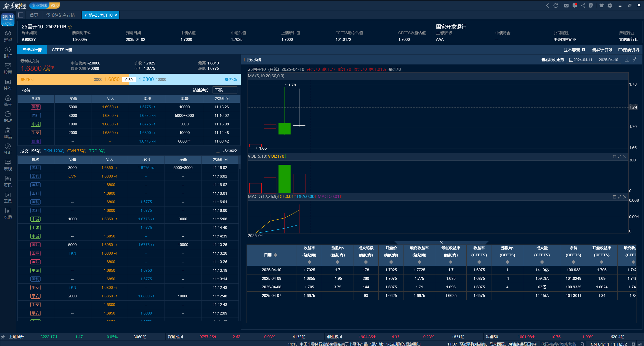Click the share icon in top toolbar

583,6
